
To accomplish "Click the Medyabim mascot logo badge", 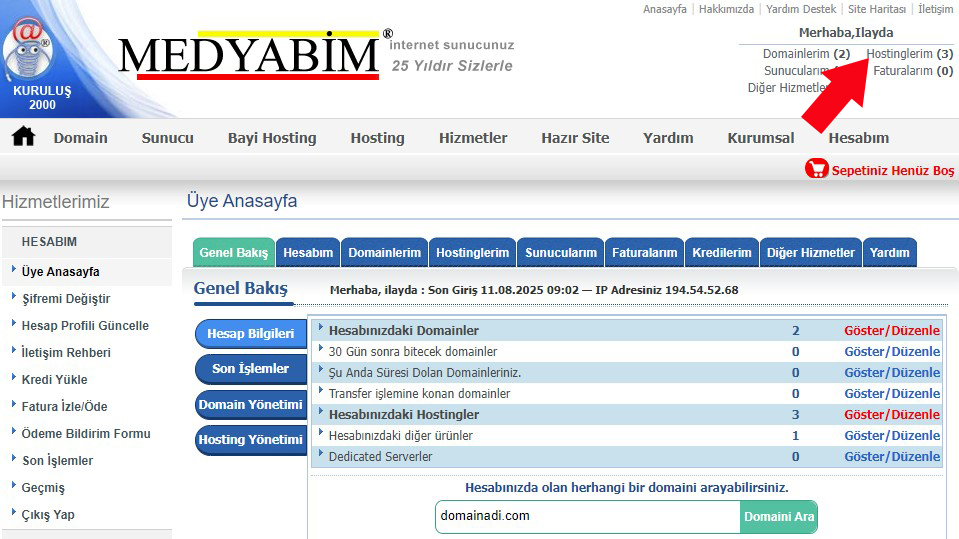I will tap(28, 50).
